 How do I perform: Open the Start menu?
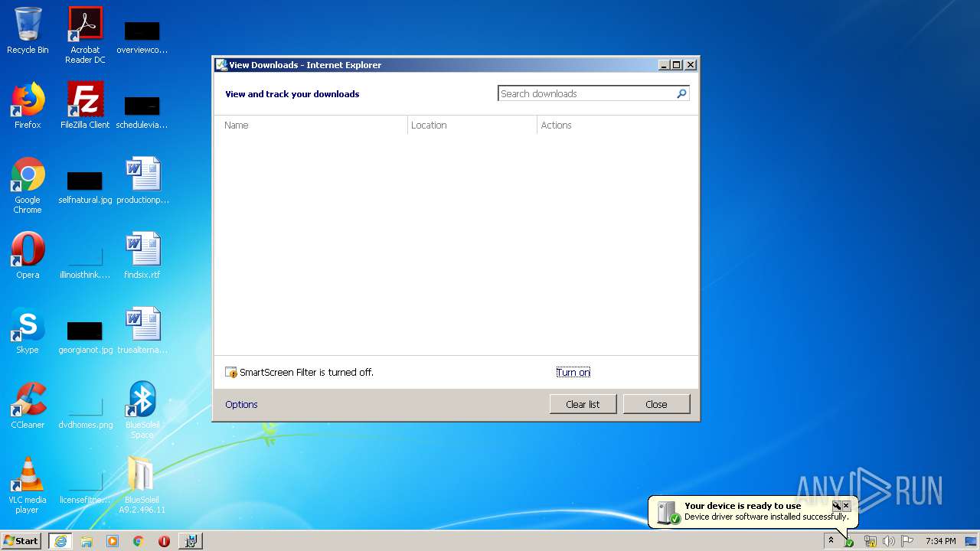tap(21, 541)
